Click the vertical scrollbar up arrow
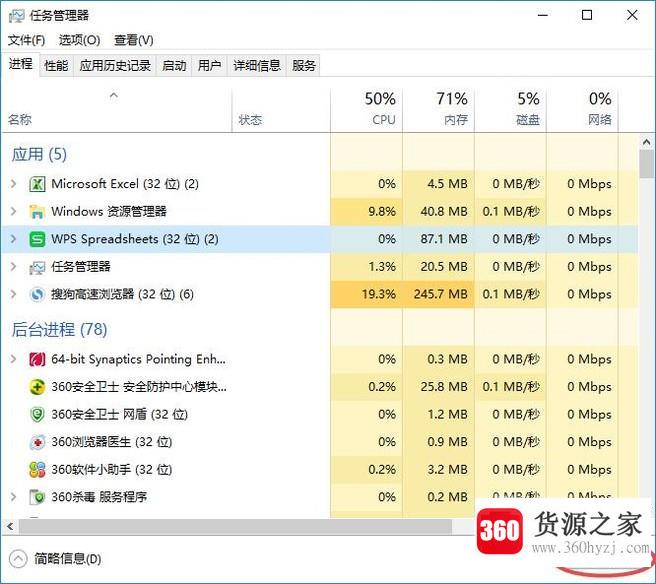The width and height of the screenshot is (656, 584). [646, 142]
